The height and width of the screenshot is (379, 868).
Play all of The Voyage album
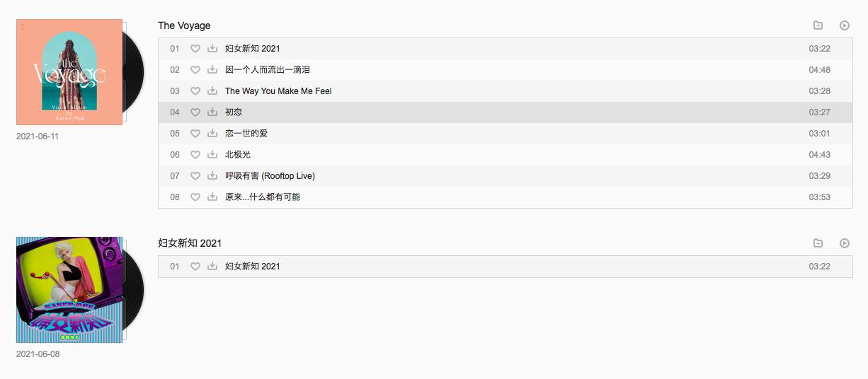[x=845, y=25]
